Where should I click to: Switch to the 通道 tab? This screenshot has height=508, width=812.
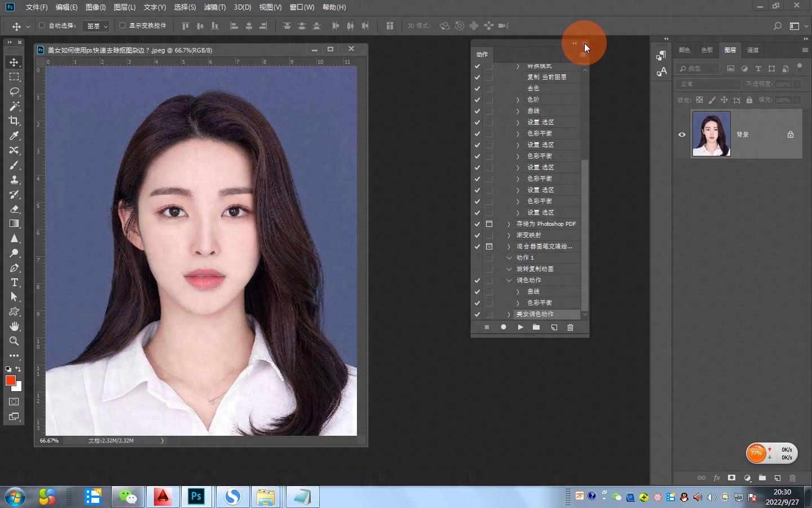coord(753,50)
